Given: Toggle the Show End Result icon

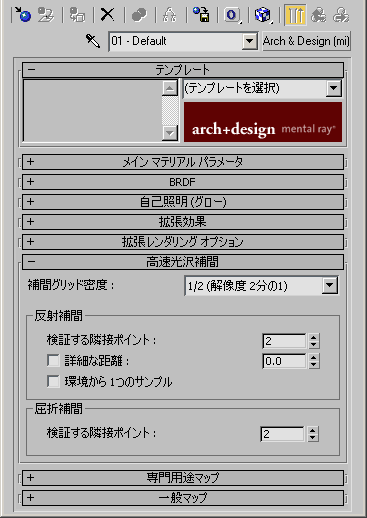Looking at the screenshot, I should pyautogui.click(x=295, y=15).
